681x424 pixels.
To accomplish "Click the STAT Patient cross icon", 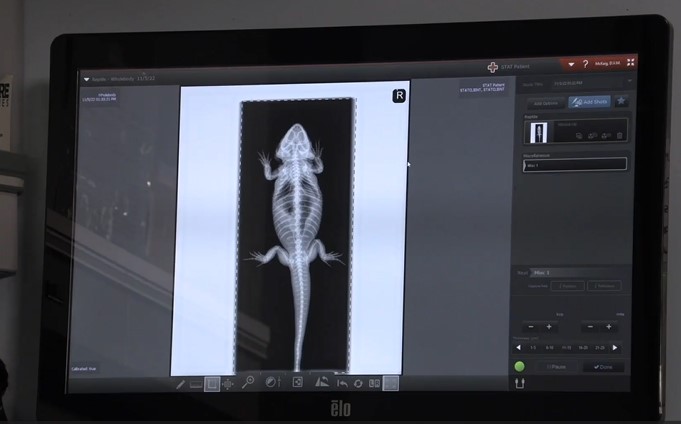I will (x=493, y=67).
